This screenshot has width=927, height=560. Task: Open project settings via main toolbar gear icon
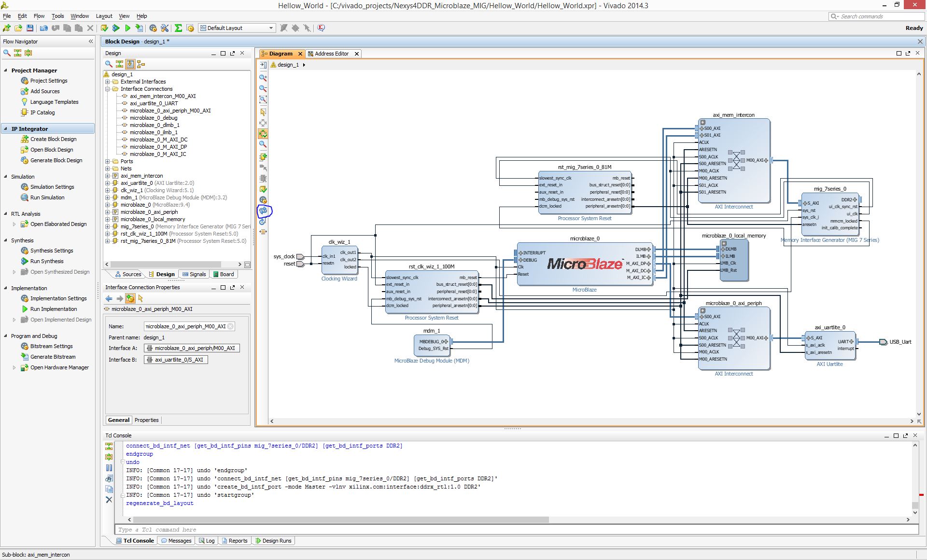153,28
